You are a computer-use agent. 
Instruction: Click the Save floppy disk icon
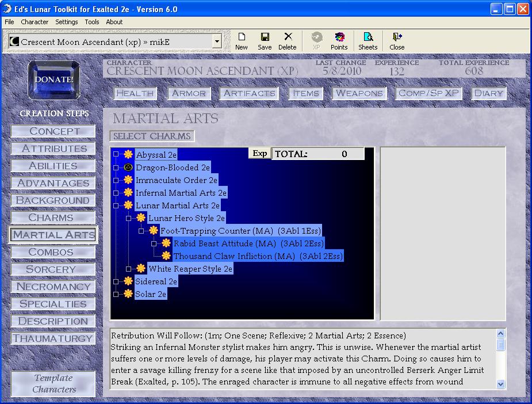(x=265, y=37)
